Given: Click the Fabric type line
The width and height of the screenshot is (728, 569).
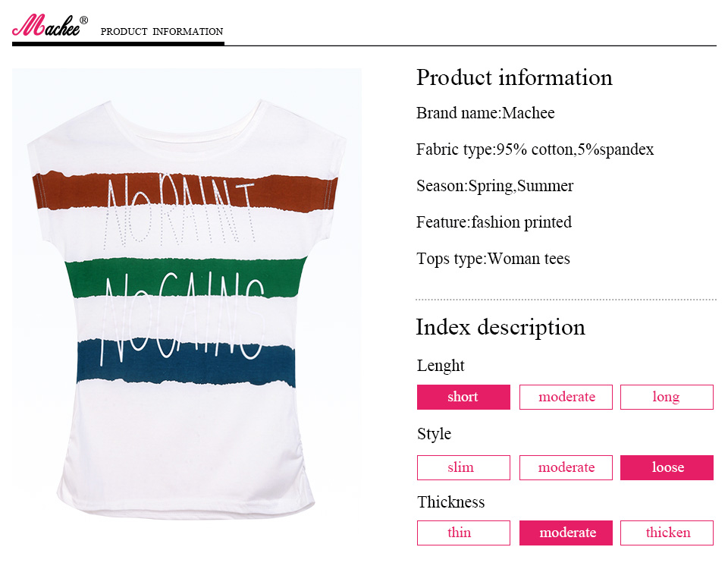Looking at the screenshot, I should tap(535, 149).
